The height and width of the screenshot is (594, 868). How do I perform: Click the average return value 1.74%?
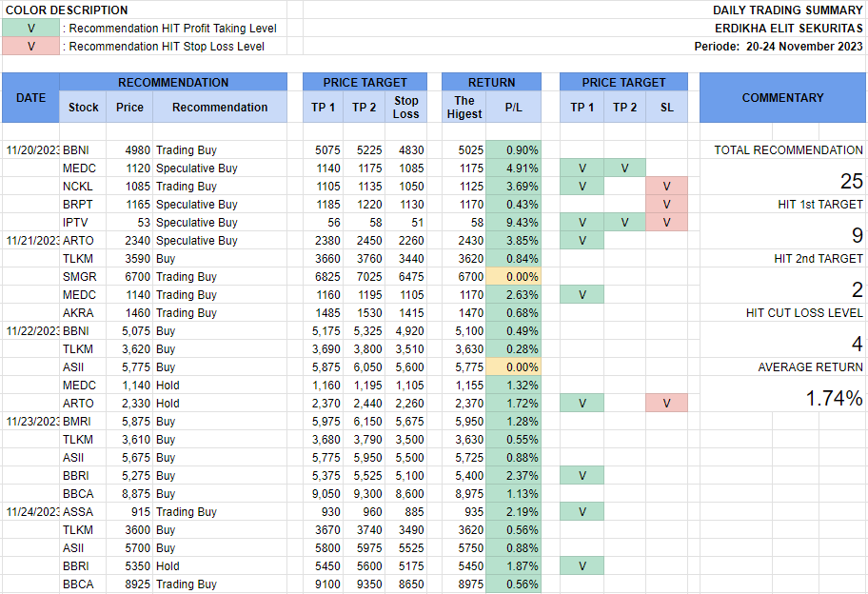click(x=834, y=399)
